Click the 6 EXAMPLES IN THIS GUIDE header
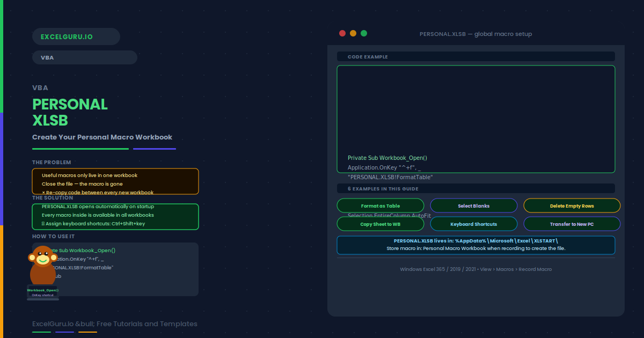Image resolution: width=644 pixels, height=338 pixels. [476, 188]
